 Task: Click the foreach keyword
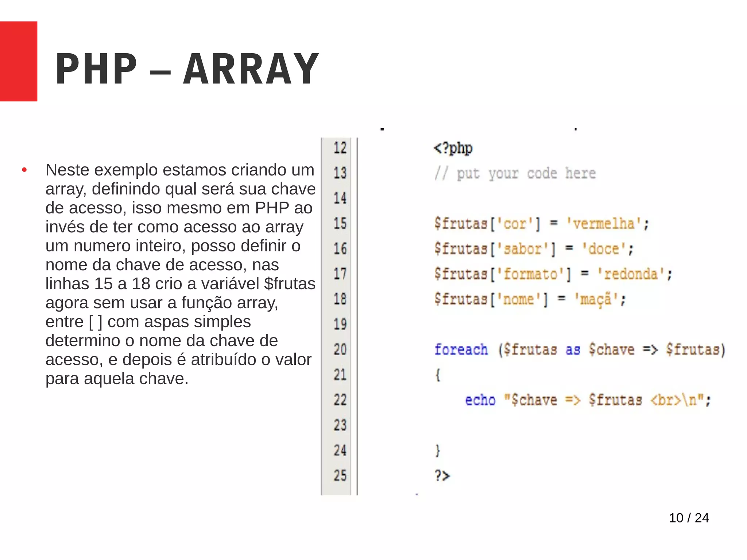(461, 350)
